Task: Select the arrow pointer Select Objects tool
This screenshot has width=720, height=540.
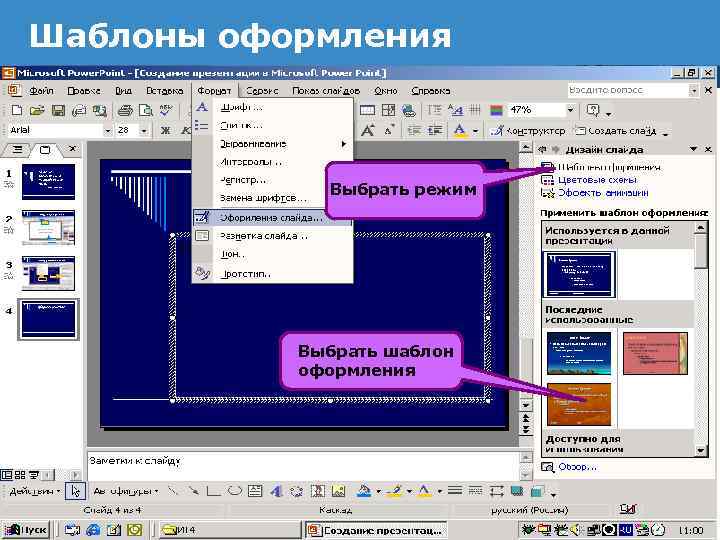Action: (x=75, y=491)
